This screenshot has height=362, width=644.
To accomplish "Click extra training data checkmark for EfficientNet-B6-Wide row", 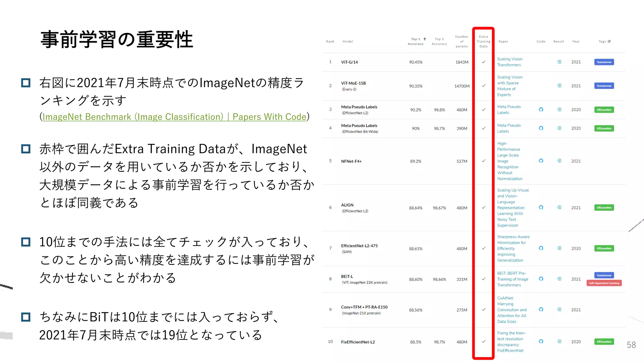I will tap(484, 128).
